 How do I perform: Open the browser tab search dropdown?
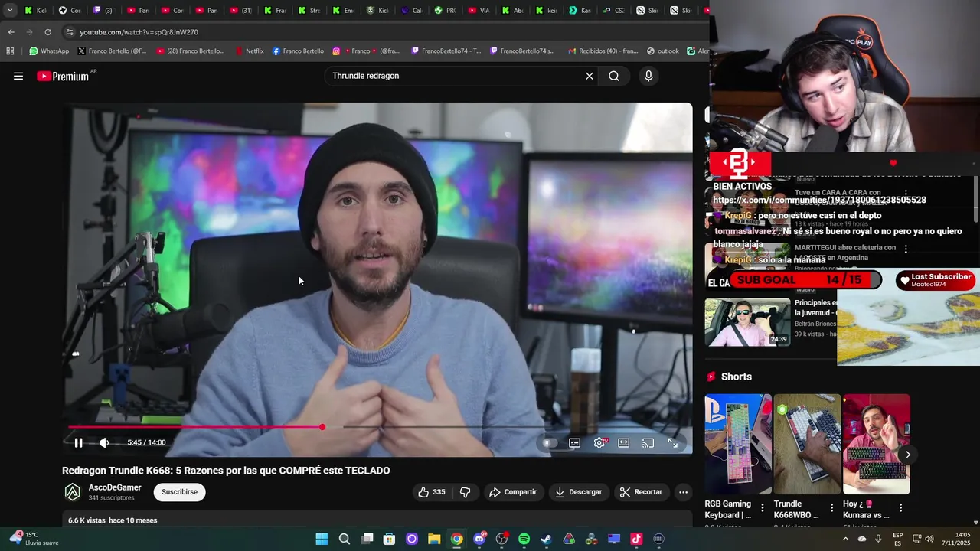[x=9, y=10]
